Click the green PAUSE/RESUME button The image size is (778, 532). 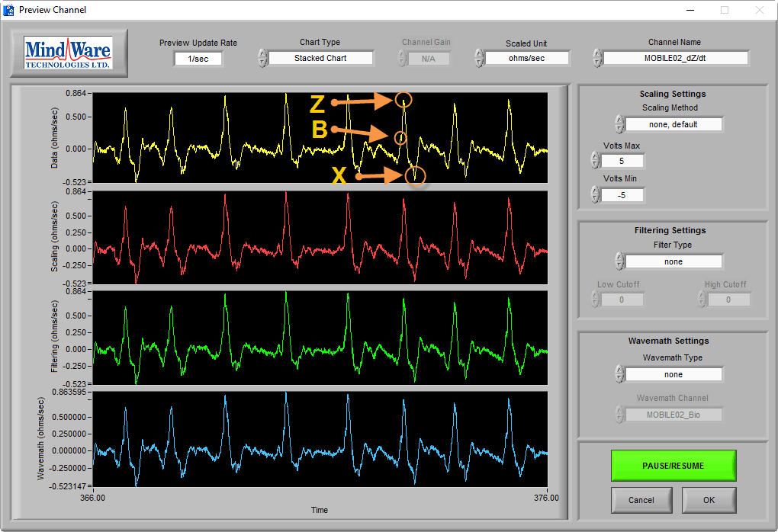click(x=674, y=466)
